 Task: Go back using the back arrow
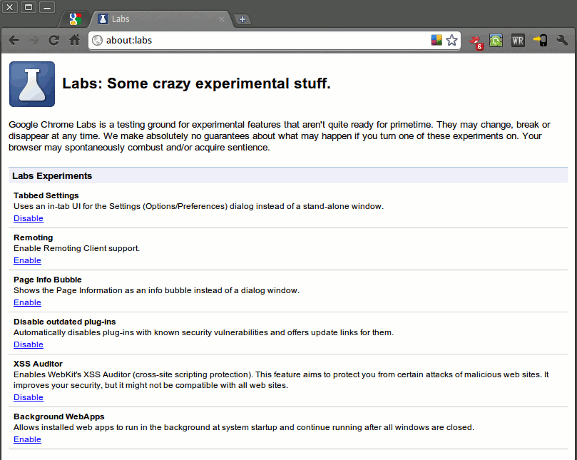point(14,40)
